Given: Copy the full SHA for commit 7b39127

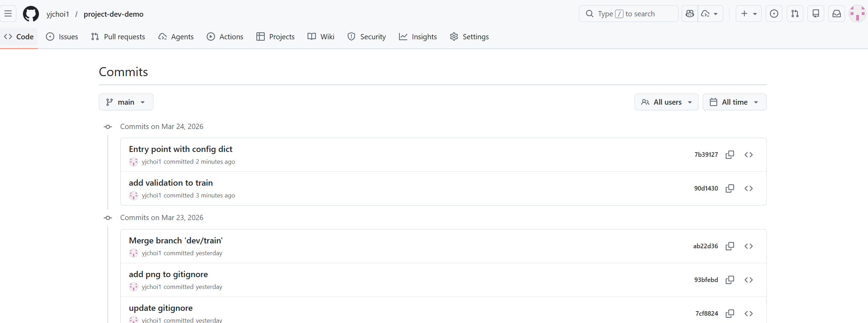Looking at the screenshot, I should [x=730, y=154].
